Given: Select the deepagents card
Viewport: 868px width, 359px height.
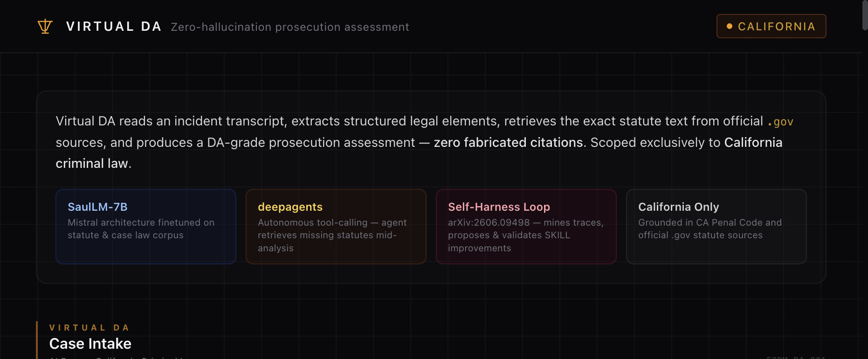Looking at the screenshot, I should (x=336, y=227).
